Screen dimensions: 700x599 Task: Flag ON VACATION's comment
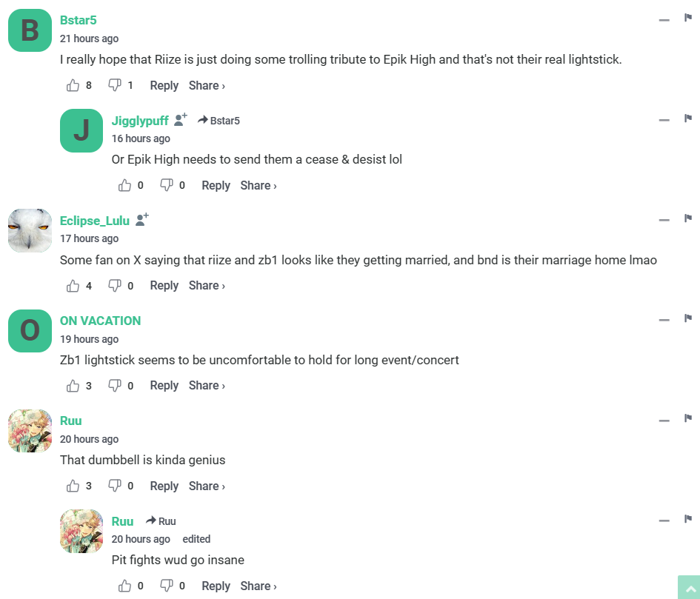tap(687, 319)
